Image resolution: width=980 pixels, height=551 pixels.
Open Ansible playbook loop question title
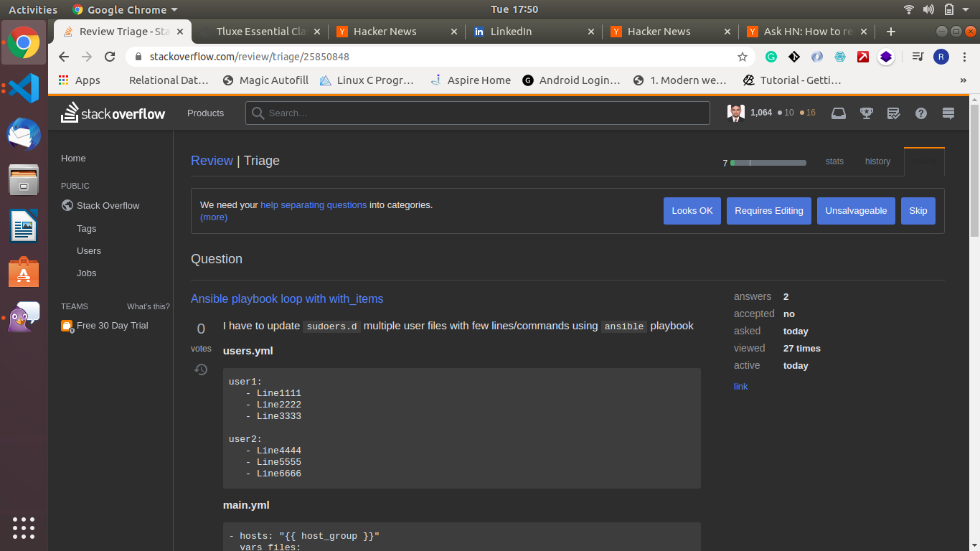(287, 298)
